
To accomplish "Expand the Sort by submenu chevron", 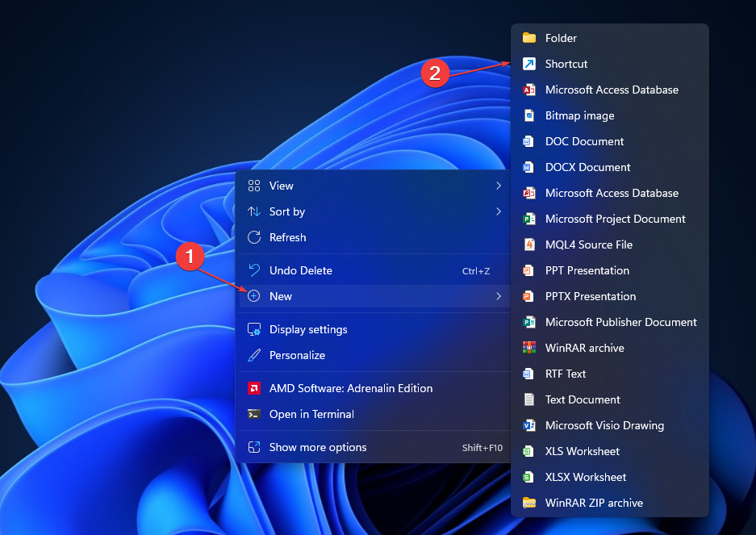I will tap(499, 211).
